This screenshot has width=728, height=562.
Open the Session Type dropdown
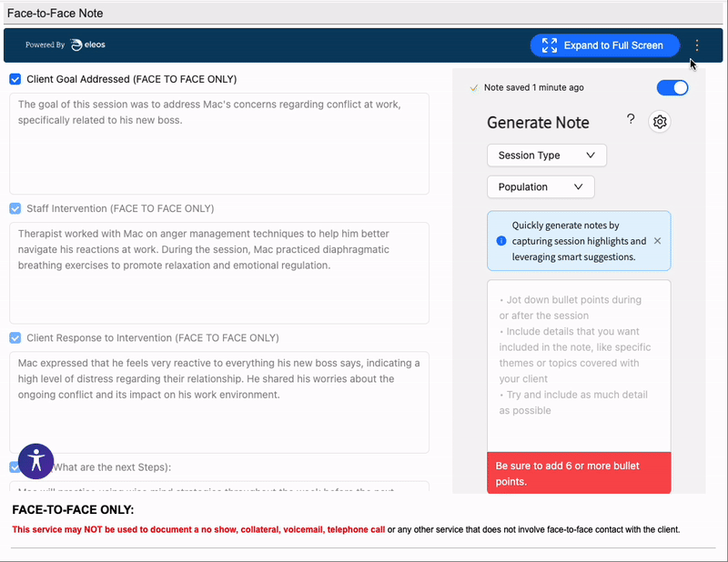547,156
